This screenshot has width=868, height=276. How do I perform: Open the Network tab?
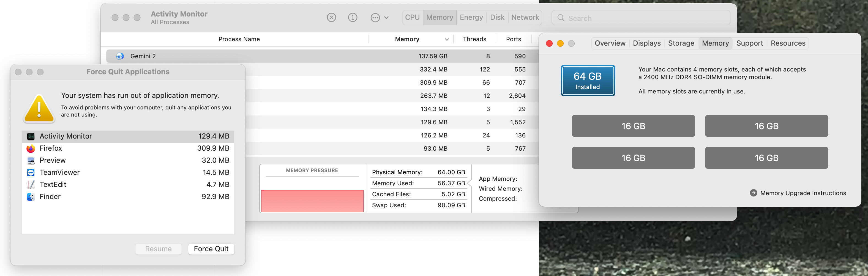(525, 18)
